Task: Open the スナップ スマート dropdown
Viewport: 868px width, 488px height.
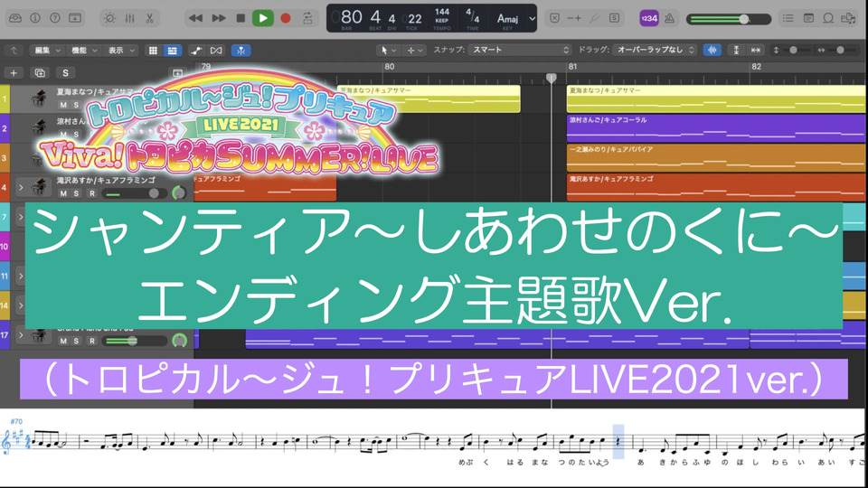Action: [519, 50]
